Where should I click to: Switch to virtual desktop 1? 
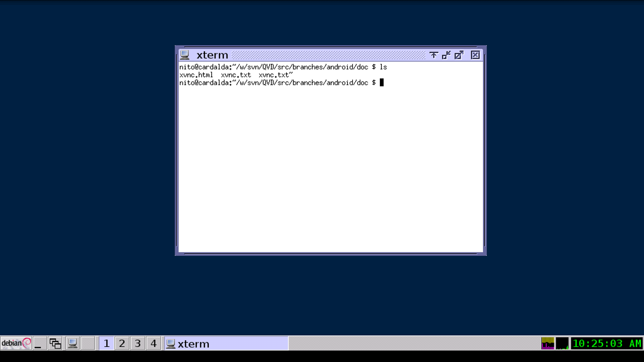coord(106,343)
